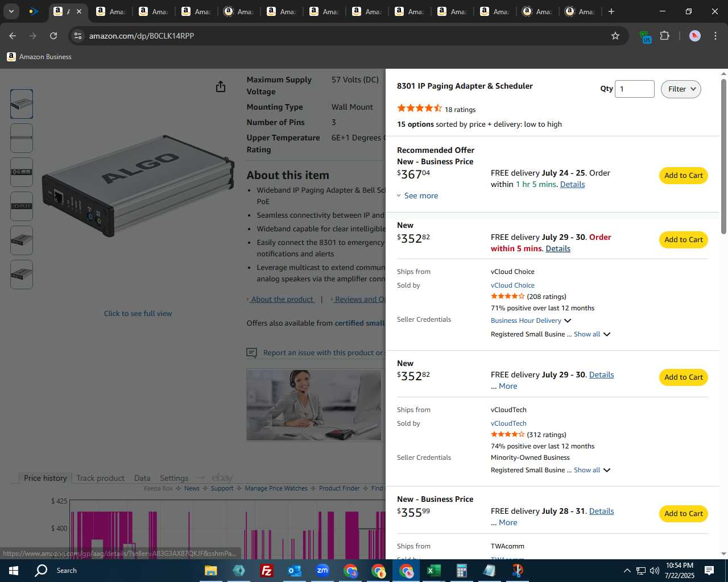The image size is (728, 582).
Task: Switch to Keepa Data tab
Action: (142, 478)
